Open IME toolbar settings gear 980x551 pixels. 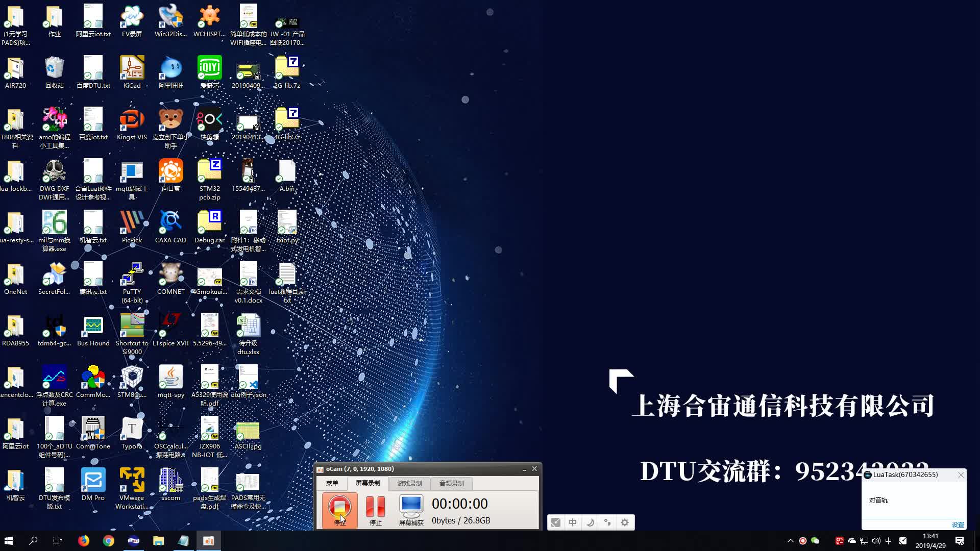coord(625,522)
